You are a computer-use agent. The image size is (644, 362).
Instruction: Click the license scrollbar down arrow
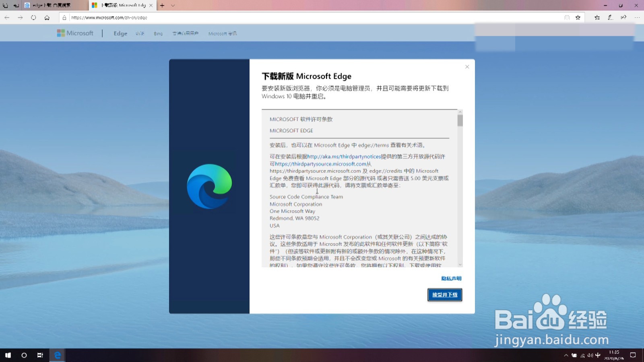[460, 265]
